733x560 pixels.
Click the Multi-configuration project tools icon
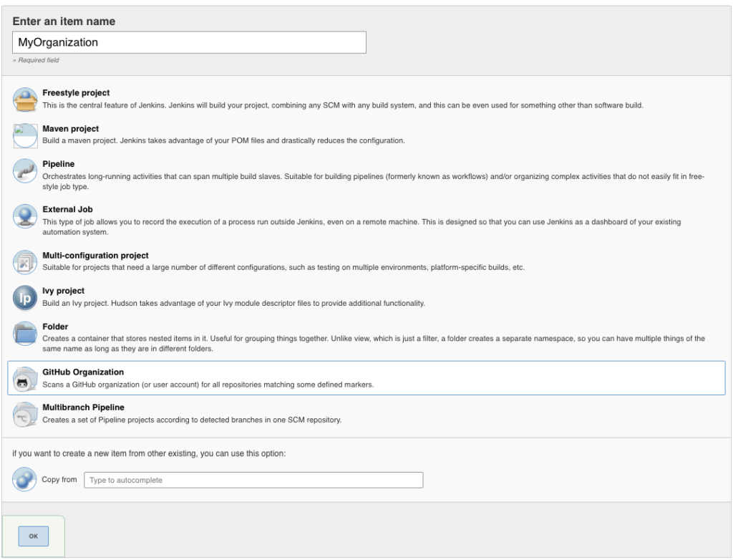coord(25,262)
